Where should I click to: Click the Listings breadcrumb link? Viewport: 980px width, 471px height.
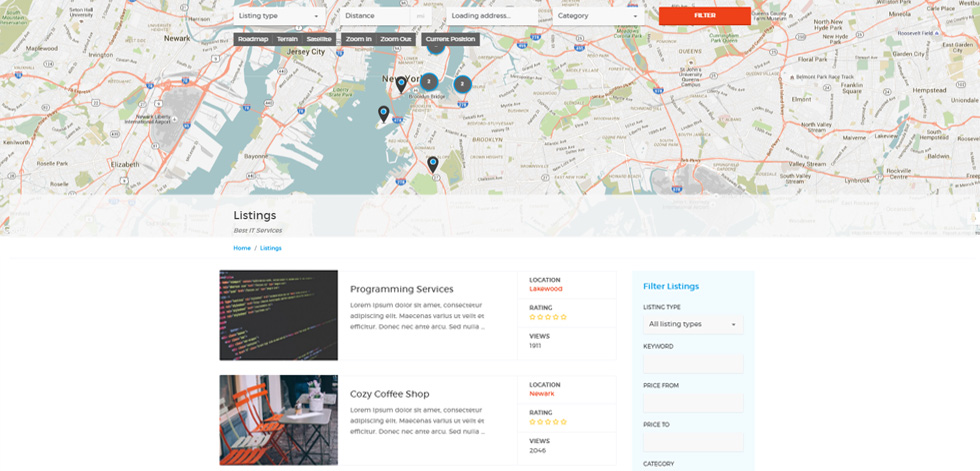271,248
